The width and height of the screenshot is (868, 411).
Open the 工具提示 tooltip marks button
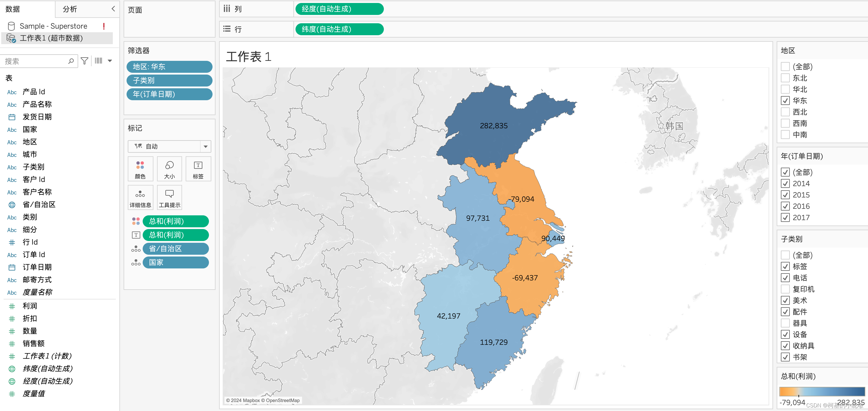[x=169, y=197]
